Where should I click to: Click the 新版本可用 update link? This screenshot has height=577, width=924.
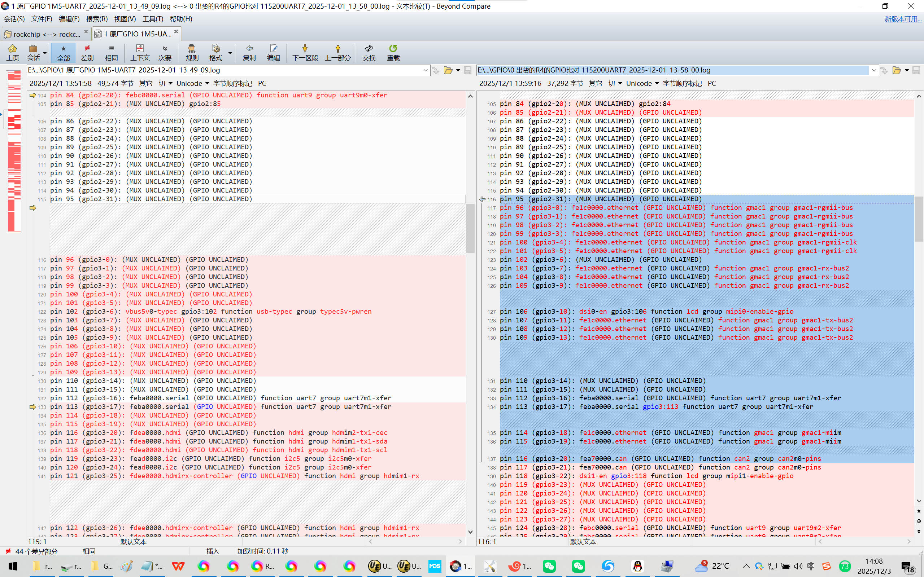pyautogui.click(x=903, y=19)
